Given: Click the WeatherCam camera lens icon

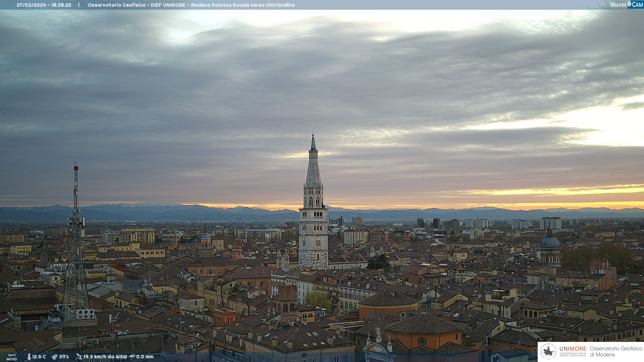Looking at the screenshot, I should click(x=629, y=4).
